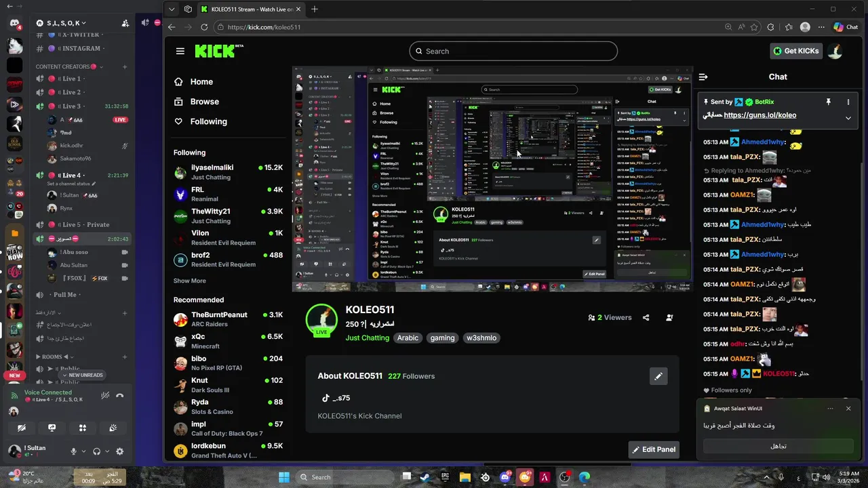Open Discord activities launcher
This screenshot has width=868, height=488.
pos(83,428)
